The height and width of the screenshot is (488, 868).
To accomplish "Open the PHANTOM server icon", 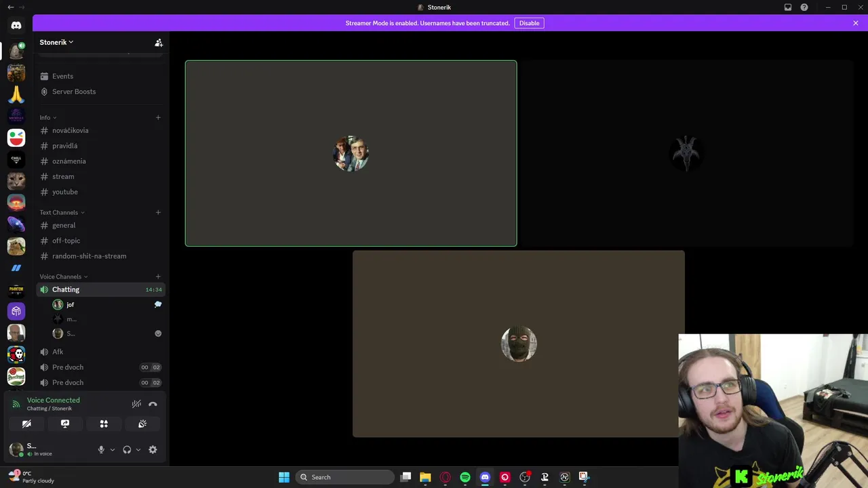I will pyautogui.click(x=16, y=289).
